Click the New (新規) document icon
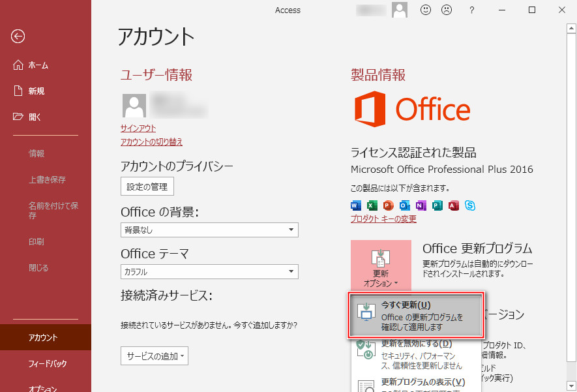Screen dimensions: 577x392 [18, 91]
